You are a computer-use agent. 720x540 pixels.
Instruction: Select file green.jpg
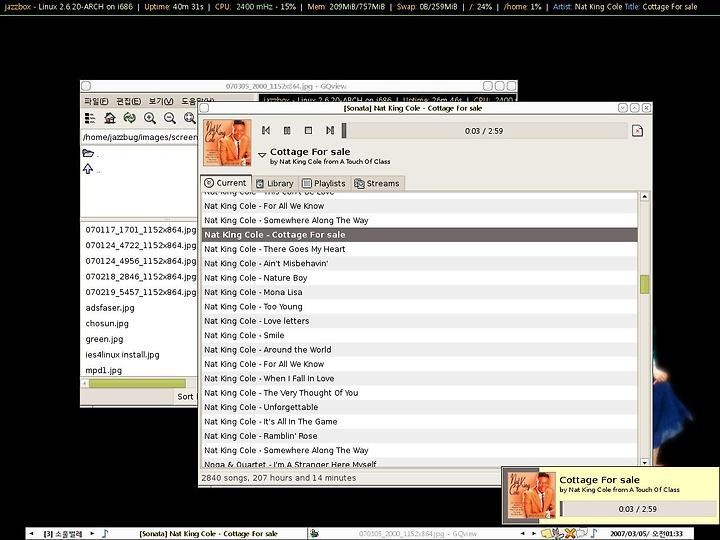[104, 339]
